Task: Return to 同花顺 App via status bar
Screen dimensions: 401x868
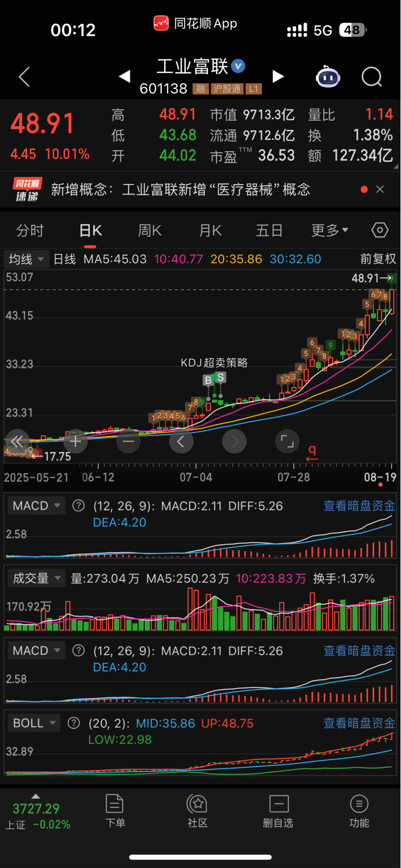Action: pyautogui.click(x=196, y=23)
